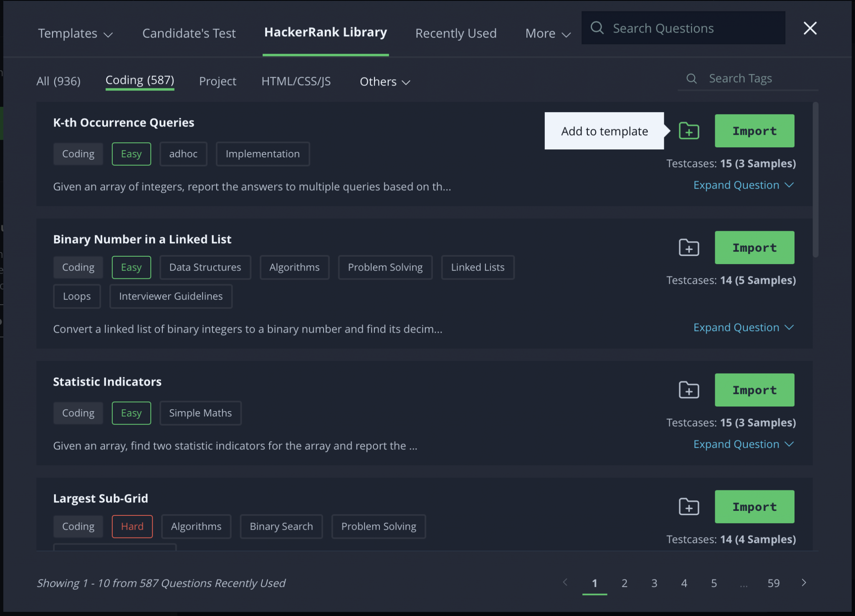Click Import button for Largest Sub-Grid
The height and width of the screenshot is (616, 855).
click(754, 507)
